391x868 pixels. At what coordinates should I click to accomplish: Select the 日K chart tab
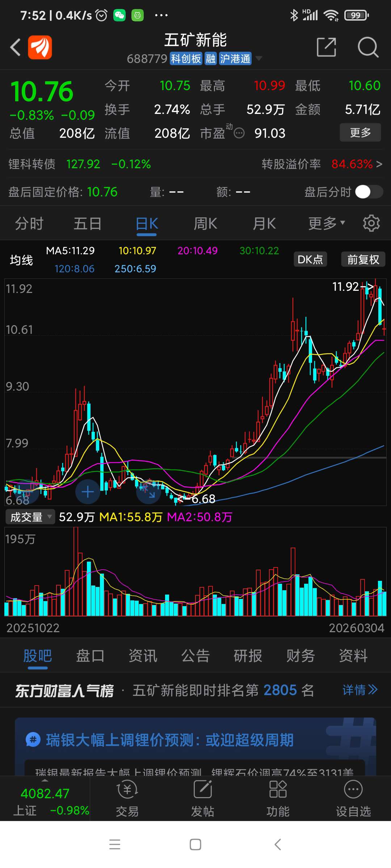pyautogui.click(x=147, y=224)
